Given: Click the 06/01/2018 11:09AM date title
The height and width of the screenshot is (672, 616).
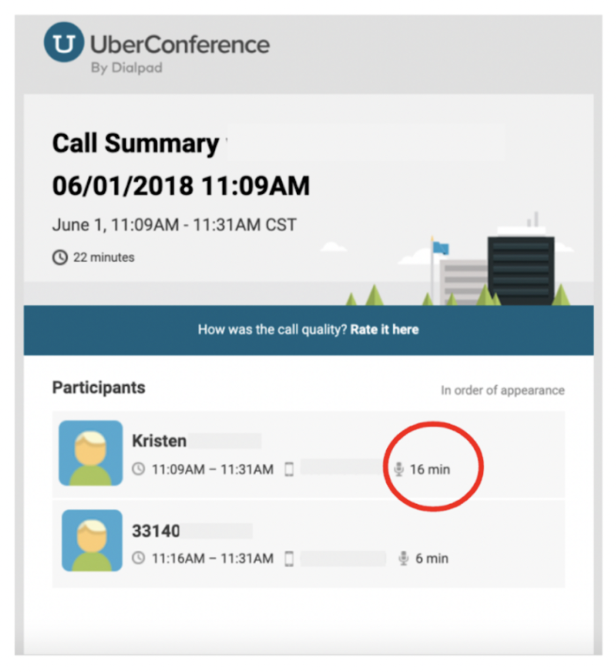Looking at the screenshot, I should (181, 186).
